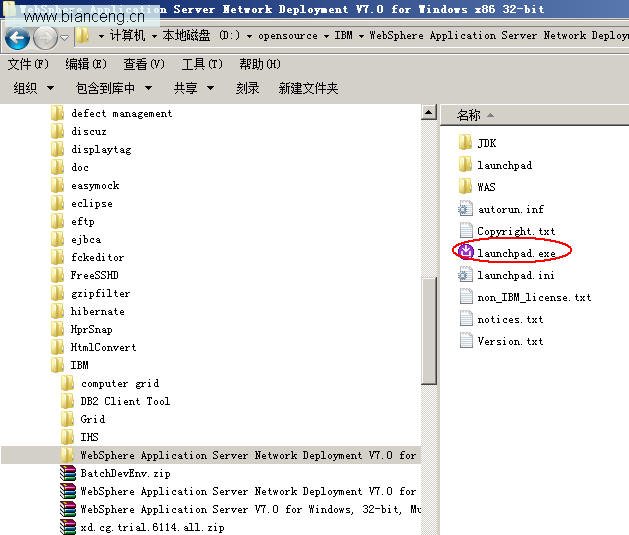Viewport: 629px width, 535px height.
Task: Click the BatchDevEnv.zip archive icon
Action: click(x=68, y=473)
